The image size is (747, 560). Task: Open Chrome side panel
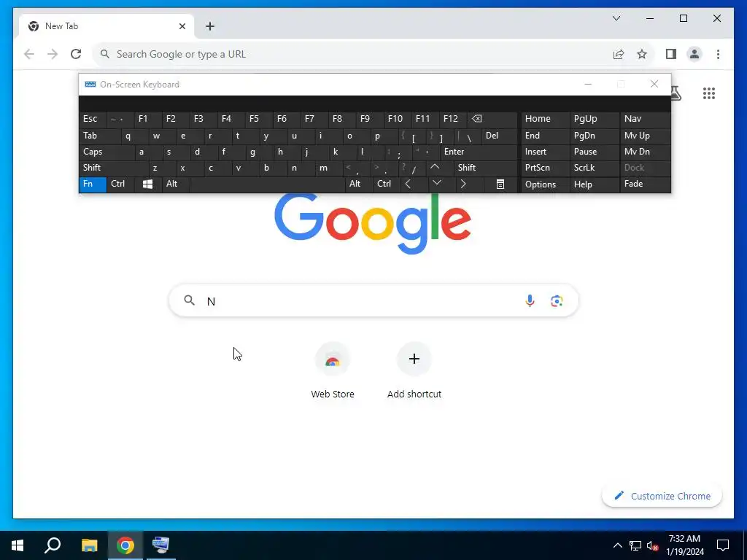point(671,54)
